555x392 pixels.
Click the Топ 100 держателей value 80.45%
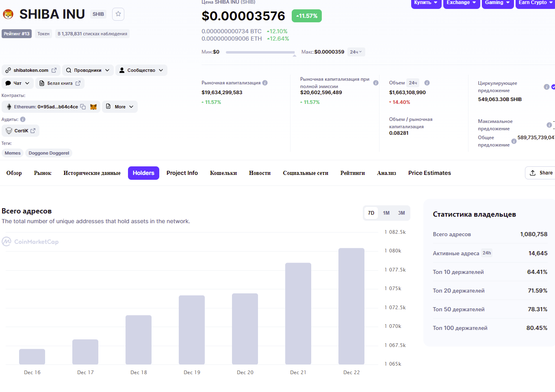point(537,328)
